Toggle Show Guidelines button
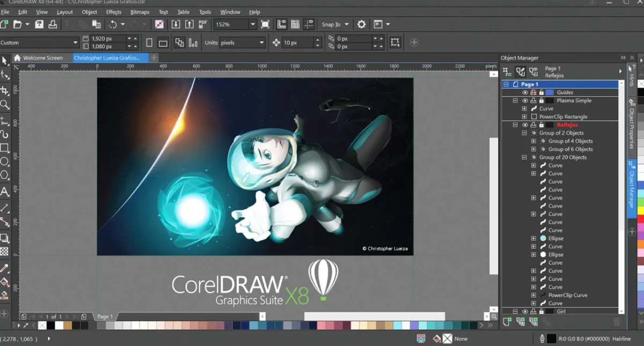 [x=309, y=24]
